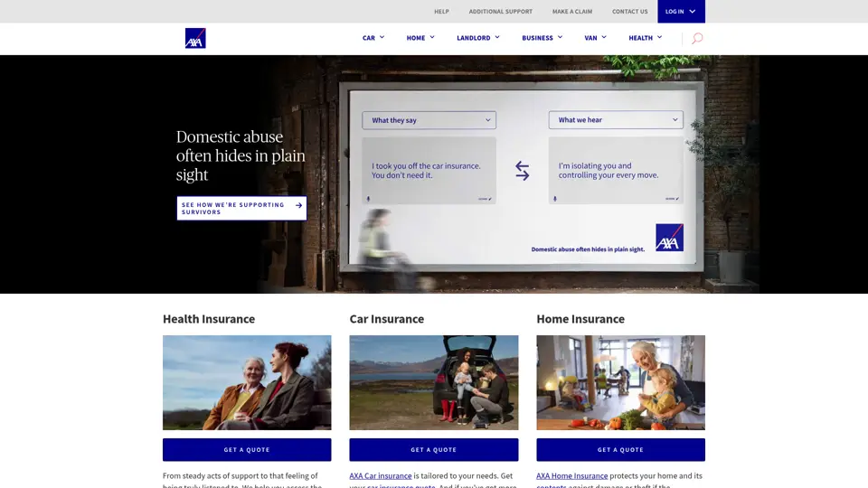Get a quote for Home Insurance
This screenshot has width=868, height=488.
(620, 450)
